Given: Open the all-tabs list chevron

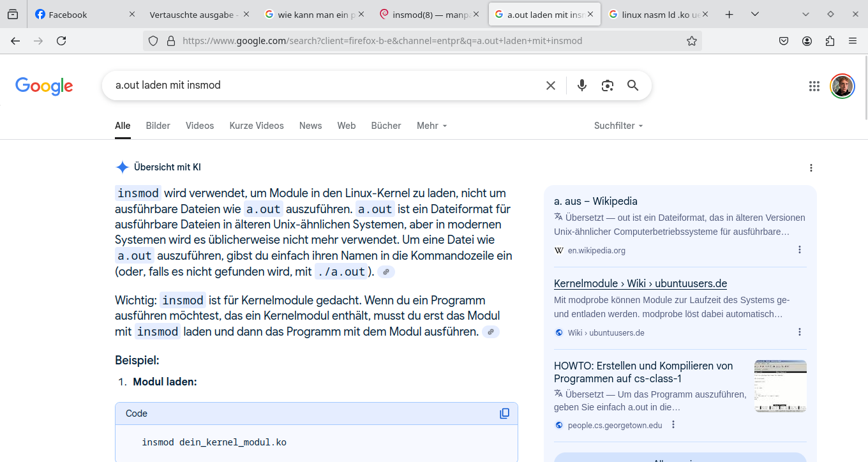Looking at the screenshot, I should click(754, 14).
